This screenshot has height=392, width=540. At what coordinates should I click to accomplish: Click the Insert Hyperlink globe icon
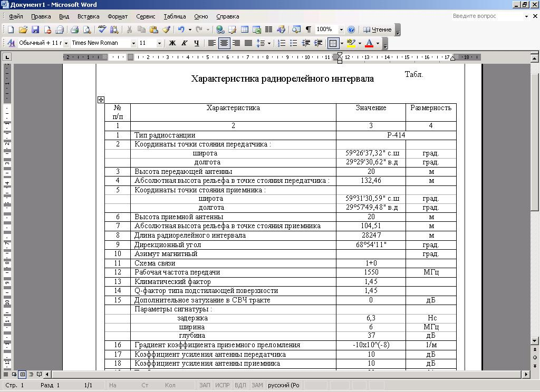[x=220, y=30]
